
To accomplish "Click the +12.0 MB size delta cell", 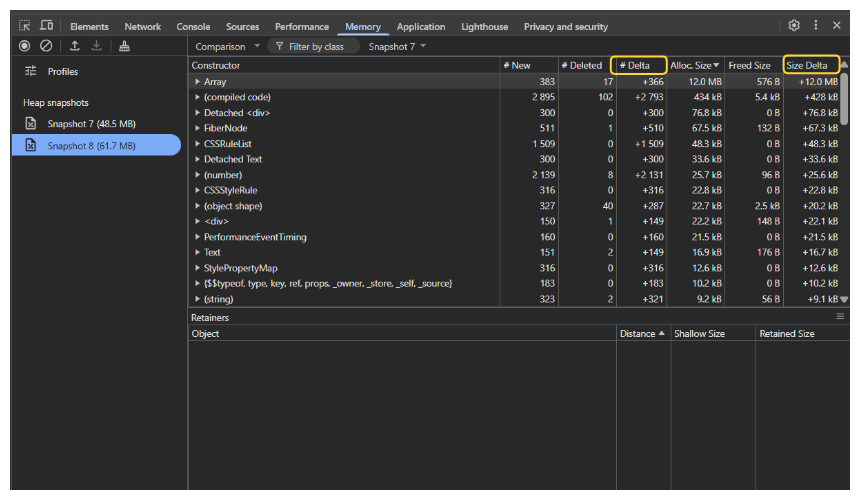I will (x=812, y=82).
